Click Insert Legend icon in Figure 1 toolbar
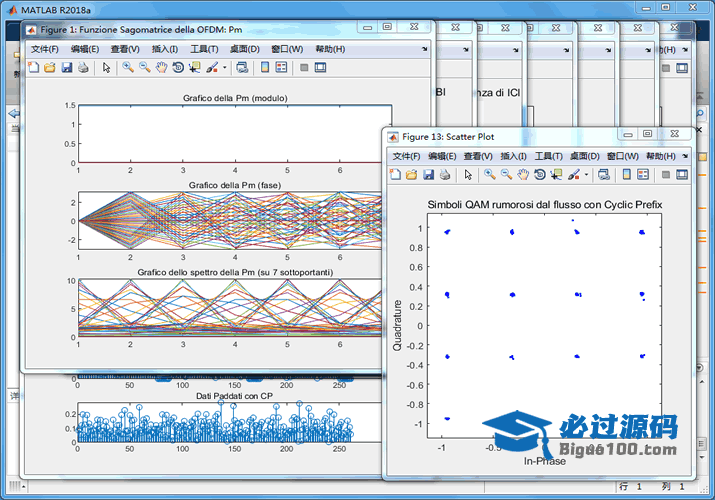The width and height of the screenshot is (715, 500). tap(281, 67)
